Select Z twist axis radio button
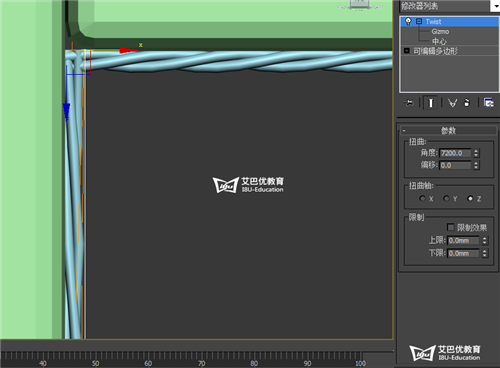The width and height of the screenshot is (500, 368). coord(470,198)
